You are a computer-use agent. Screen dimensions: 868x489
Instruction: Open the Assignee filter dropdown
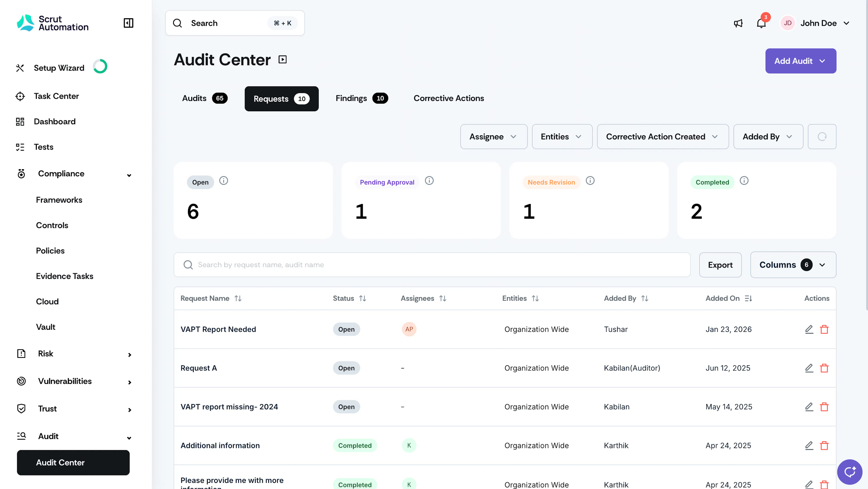[x=494, y=137]
